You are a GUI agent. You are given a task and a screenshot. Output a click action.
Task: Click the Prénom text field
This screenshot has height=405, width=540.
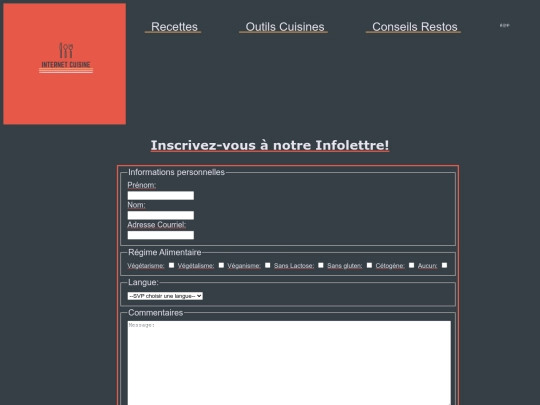[160, 196]
